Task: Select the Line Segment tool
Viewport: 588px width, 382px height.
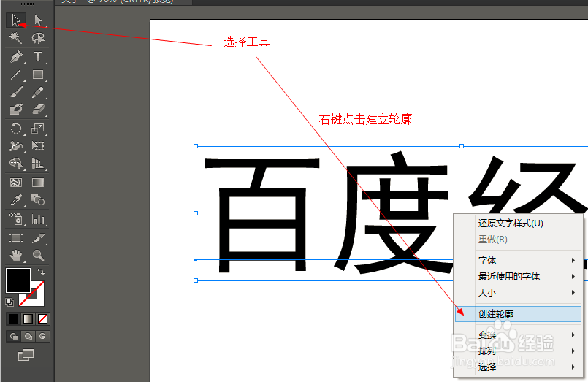Action: click(x=16, y=75)
